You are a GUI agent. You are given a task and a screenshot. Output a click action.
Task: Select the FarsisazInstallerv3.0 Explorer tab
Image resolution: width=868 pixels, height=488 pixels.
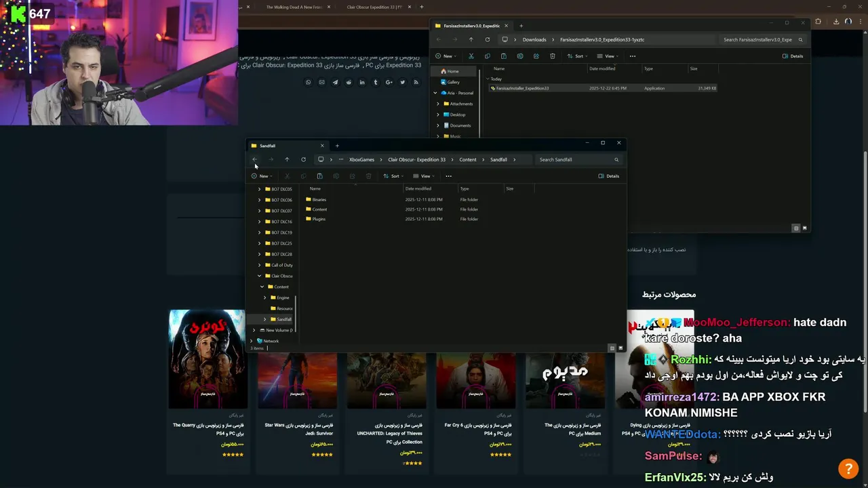[471, 26]
